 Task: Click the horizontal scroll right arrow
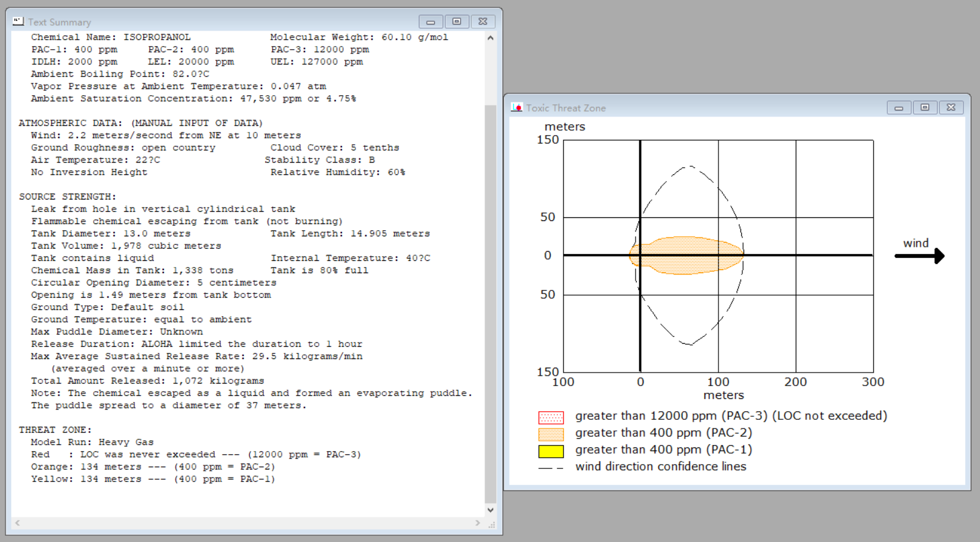[x=478, y=523]
